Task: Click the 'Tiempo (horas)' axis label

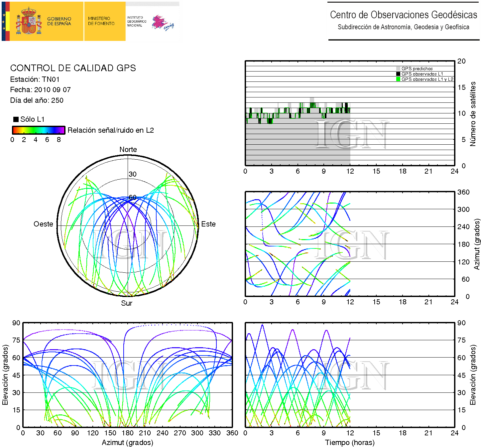Action: 350,442
